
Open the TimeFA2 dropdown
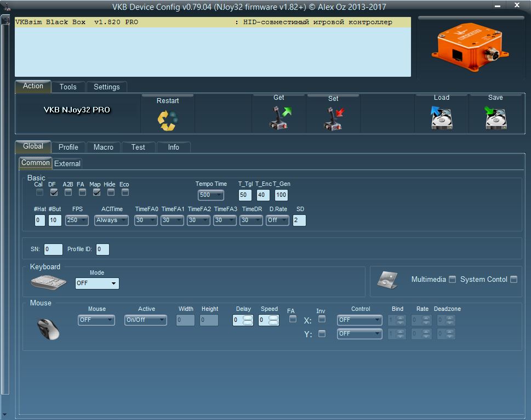[198, 220]
